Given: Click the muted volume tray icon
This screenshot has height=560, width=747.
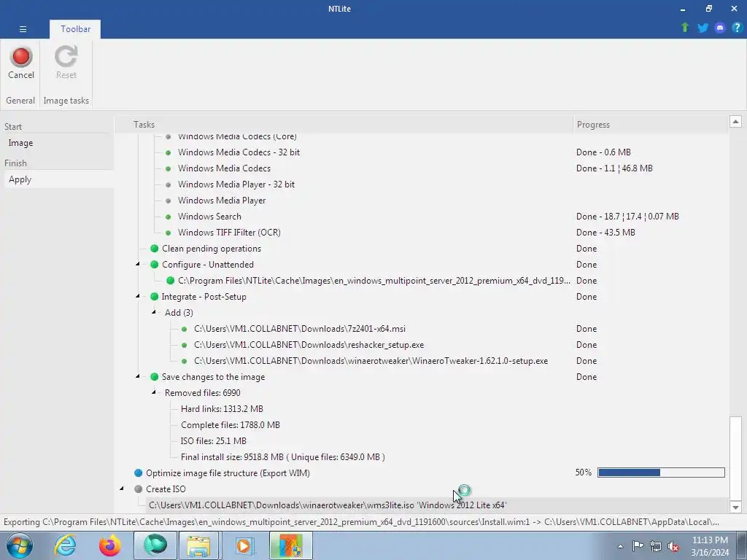Looking at the screenshot, I should [673, 546].
